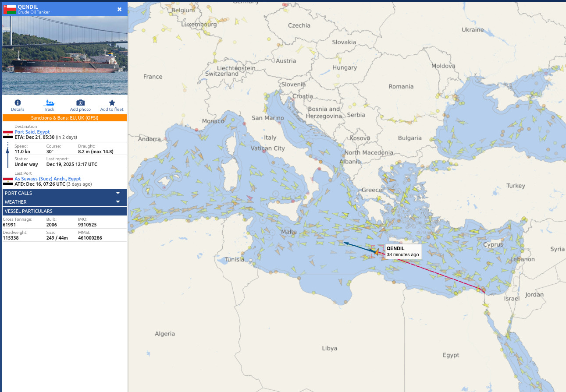Expand the WEATHER section
This screenshot has width=566, height=392.
64,202
